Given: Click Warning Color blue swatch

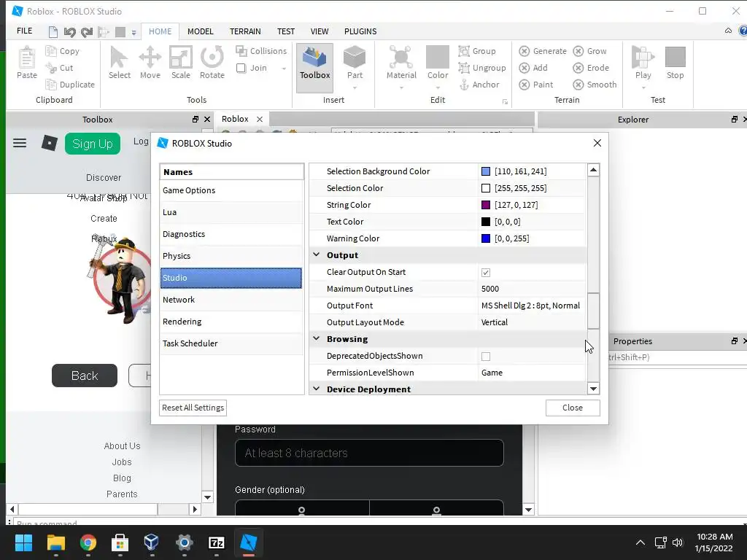Looking at the screenshot, I should click(x=485, y=238).
